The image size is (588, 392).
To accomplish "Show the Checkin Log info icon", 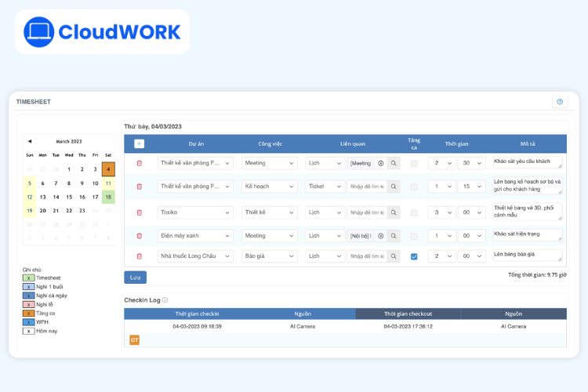I will click(165, 300).
